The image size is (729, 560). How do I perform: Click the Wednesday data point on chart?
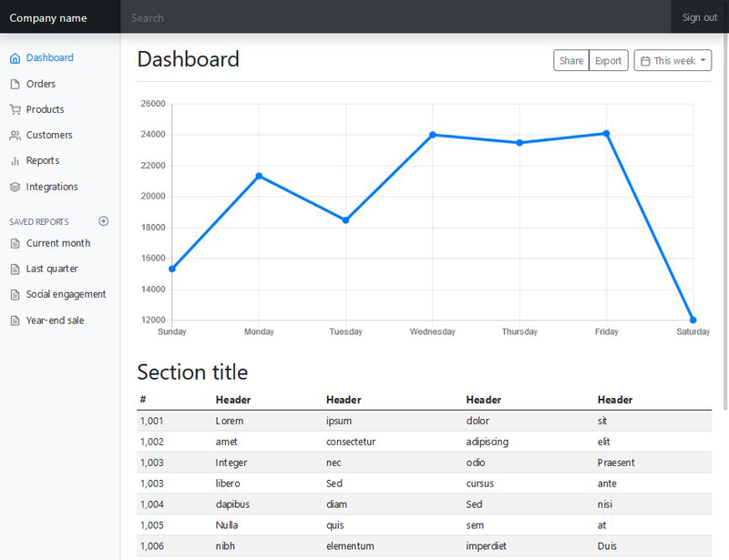433,135
